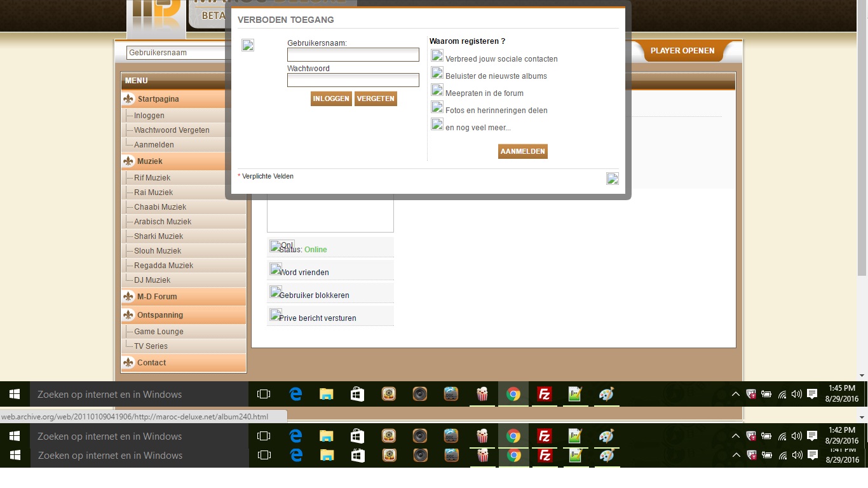Image resolution: width=868 pixels, height=488 pixels.
Task: Click the icon beside Verbreed jouw sociale contacten
Action: 437,56
